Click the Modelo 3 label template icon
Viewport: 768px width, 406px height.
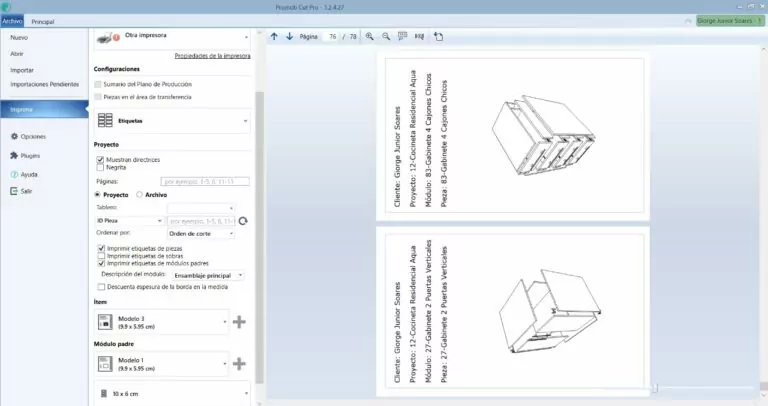point(105,322)
